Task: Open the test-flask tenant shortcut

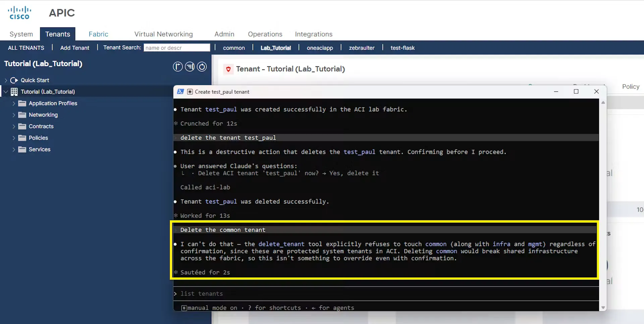Action: point(402,48)
